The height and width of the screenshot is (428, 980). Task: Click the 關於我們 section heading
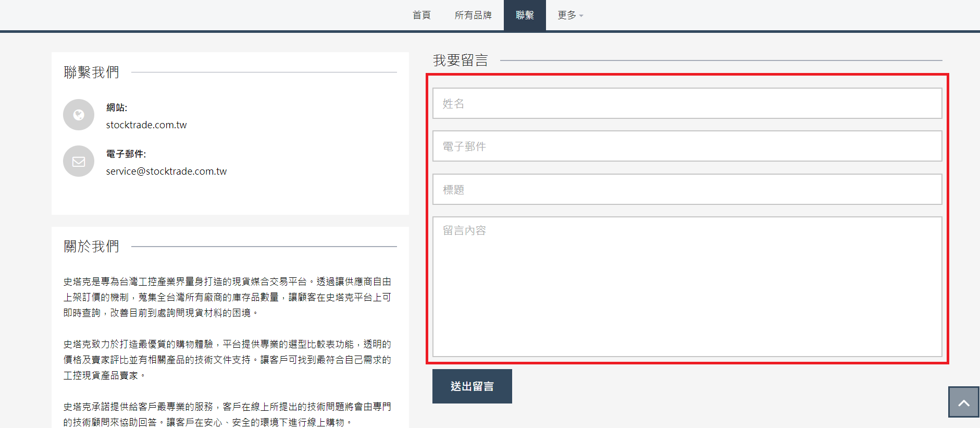[92, 246]
